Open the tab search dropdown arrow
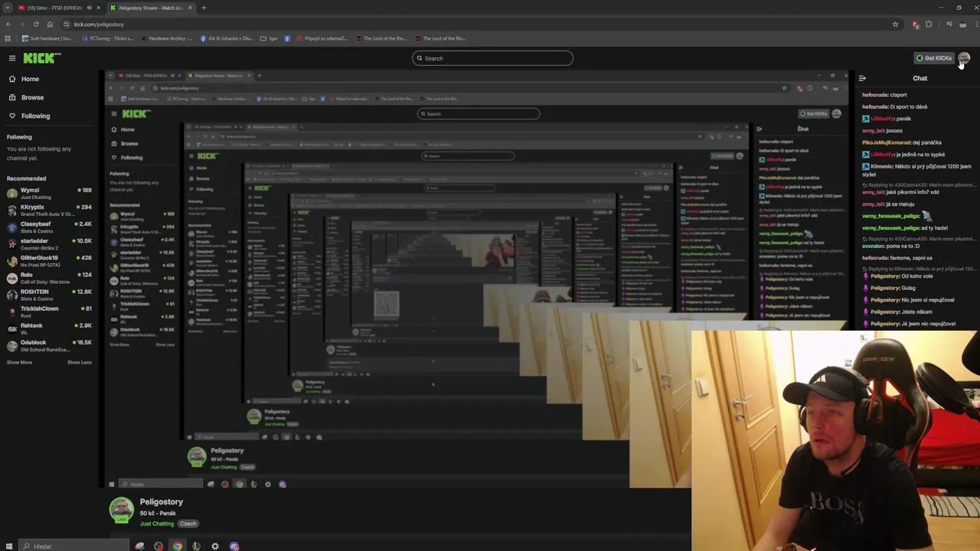Image resolution: width=980 pixels, height=551 pixels. pos(8,8)
